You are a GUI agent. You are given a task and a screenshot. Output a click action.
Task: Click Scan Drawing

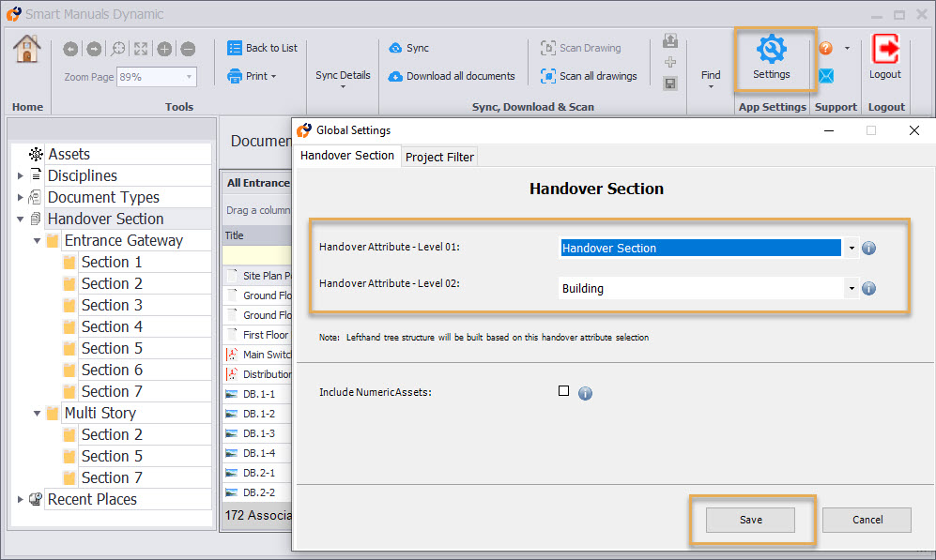pyautogui.click(x=580, y=48)
